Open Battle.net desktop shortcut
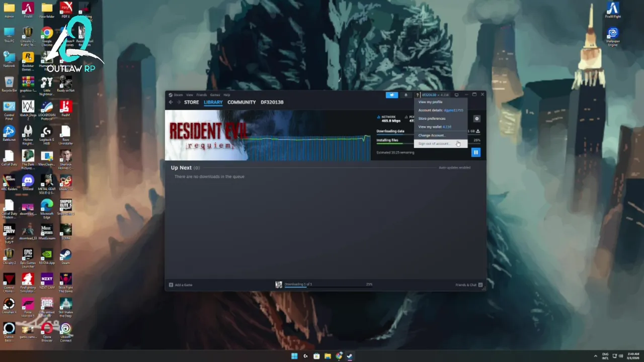 (x=9, y=133)
